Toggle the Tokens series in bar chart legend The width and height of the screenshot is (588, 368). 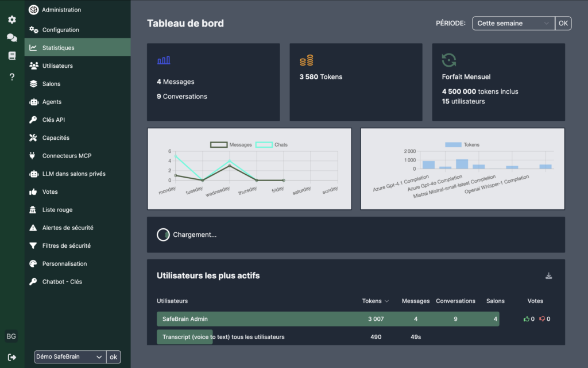(x=462, y=144)
